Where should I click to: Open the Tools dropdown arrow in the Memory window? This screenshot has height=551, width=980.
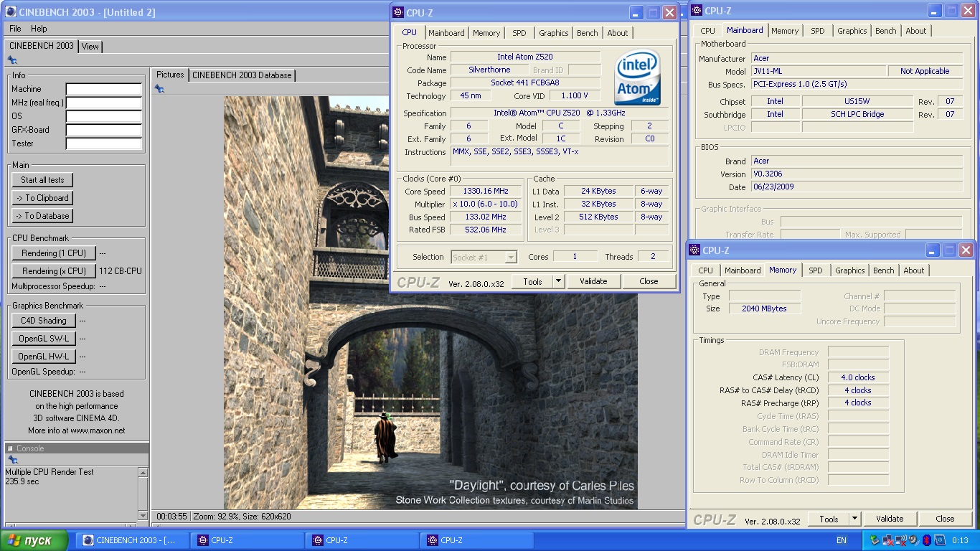point(855,519)
